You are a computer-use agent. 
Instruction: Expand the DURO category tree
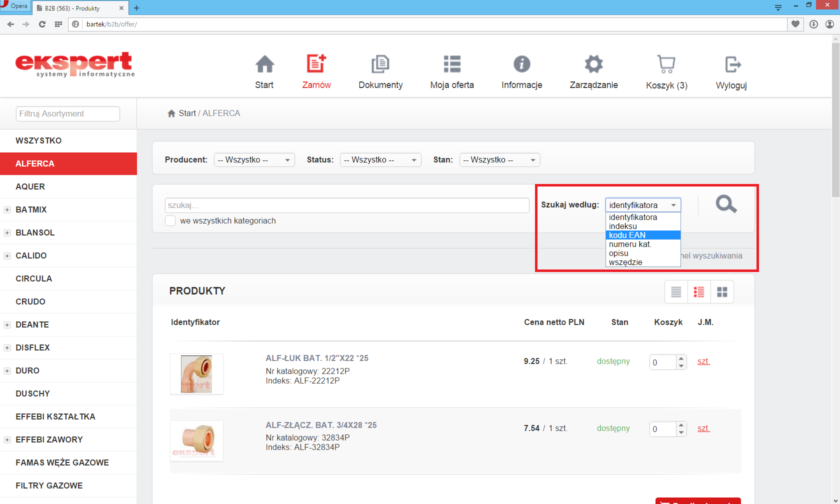7,370
